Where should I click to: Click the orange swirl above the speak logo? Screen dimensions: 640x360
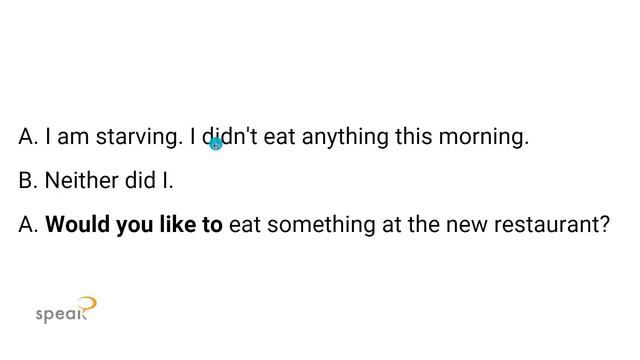[x=88, y=304]
